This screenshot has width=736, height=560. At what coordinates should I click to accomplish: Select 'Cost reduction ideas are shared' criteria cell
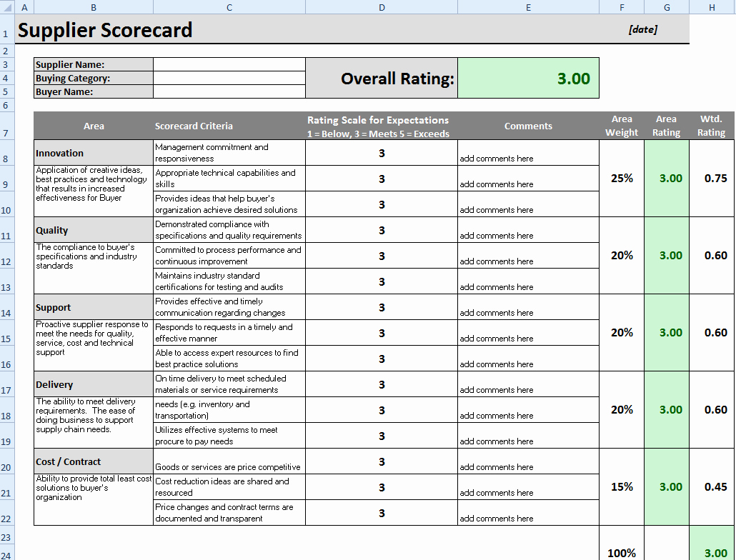pyautogui.click(x=229, y=487)
